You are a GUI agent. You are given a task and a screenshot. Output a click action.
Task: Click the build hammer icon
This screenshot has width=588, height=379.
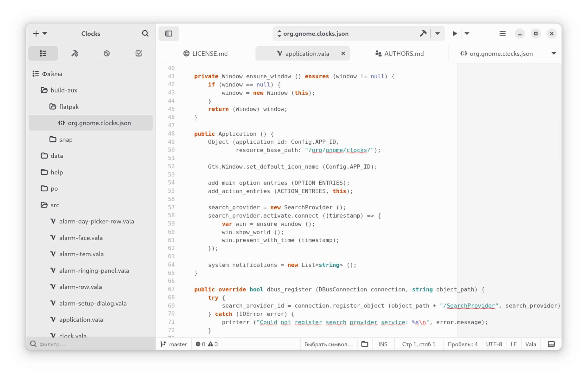(x=423, y=33)
